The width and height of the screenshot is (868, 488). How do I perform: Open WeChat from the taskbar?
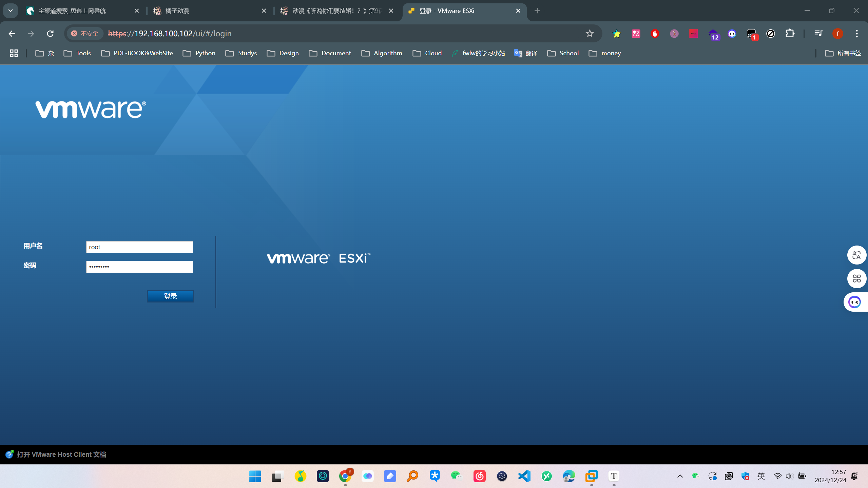coord(457,476)
